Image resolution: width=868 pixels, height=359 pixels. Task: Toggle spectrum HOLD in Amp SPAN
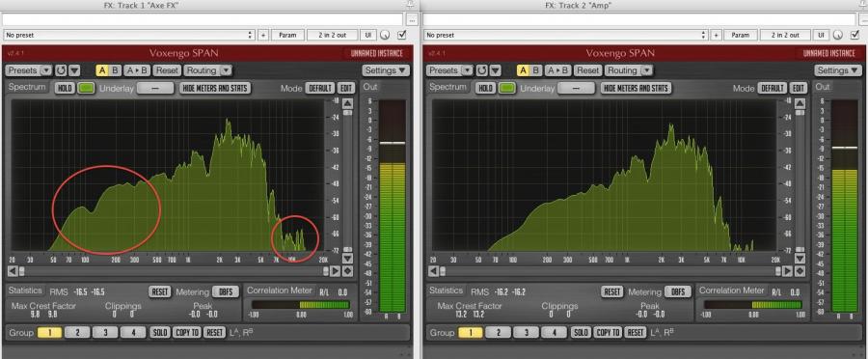(485, 88)
